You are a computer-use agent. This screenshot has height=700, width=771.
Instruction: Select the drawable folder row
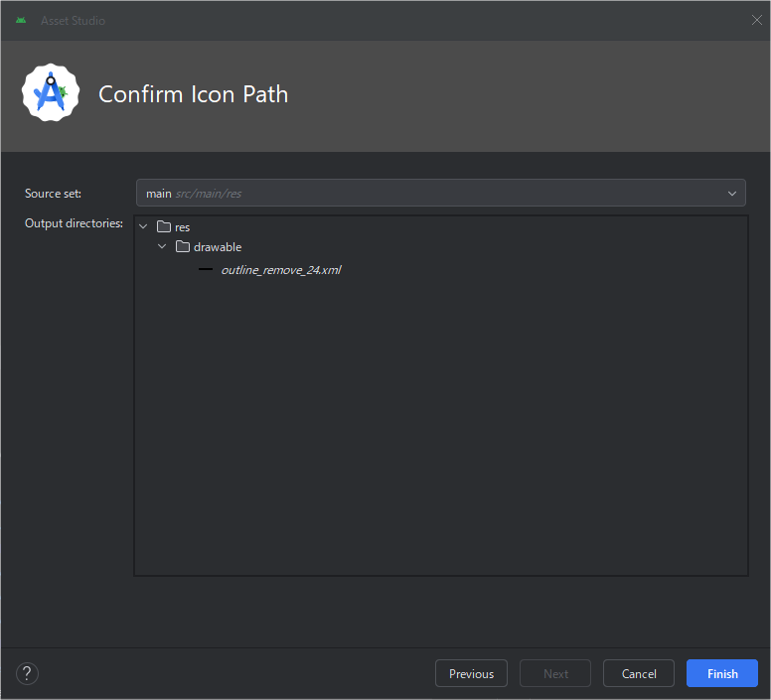point(441,246)
